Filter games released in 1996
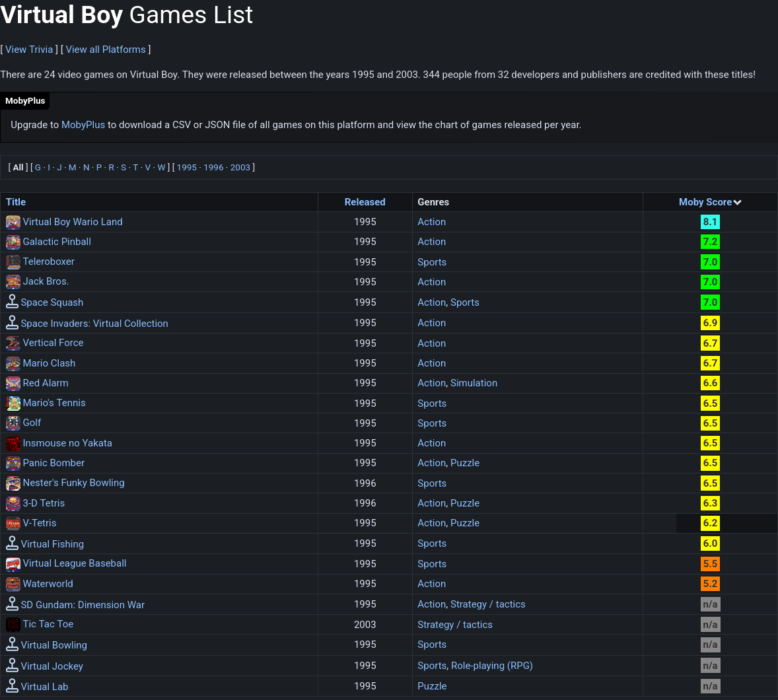The image size is (778, 700). pyautogui.click(x=213, y=167)
